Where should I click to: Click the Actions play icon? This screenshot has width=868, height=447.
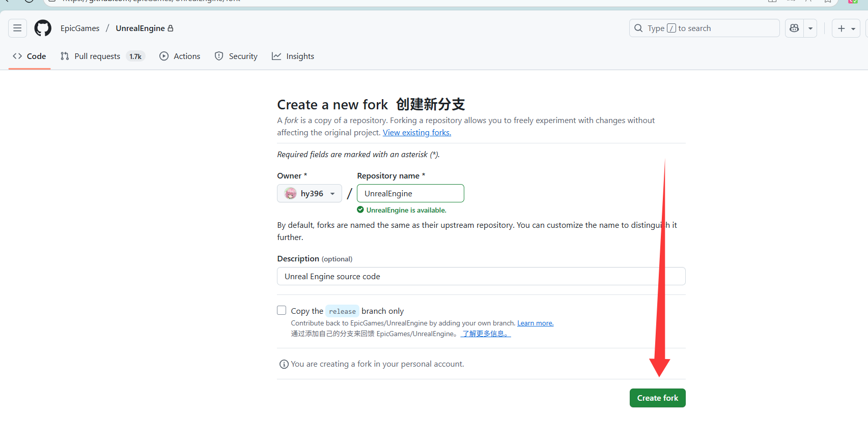tap(164, 56)
